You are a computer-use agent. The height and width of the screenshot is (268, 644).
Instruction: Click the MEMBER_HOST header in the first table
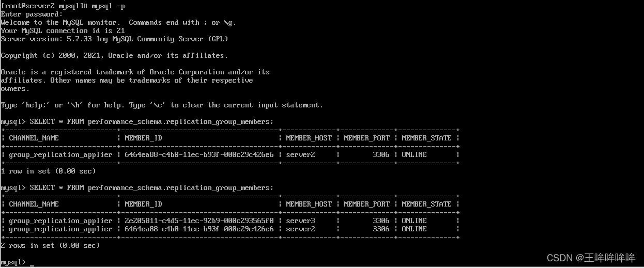click(x=309, y=138)
